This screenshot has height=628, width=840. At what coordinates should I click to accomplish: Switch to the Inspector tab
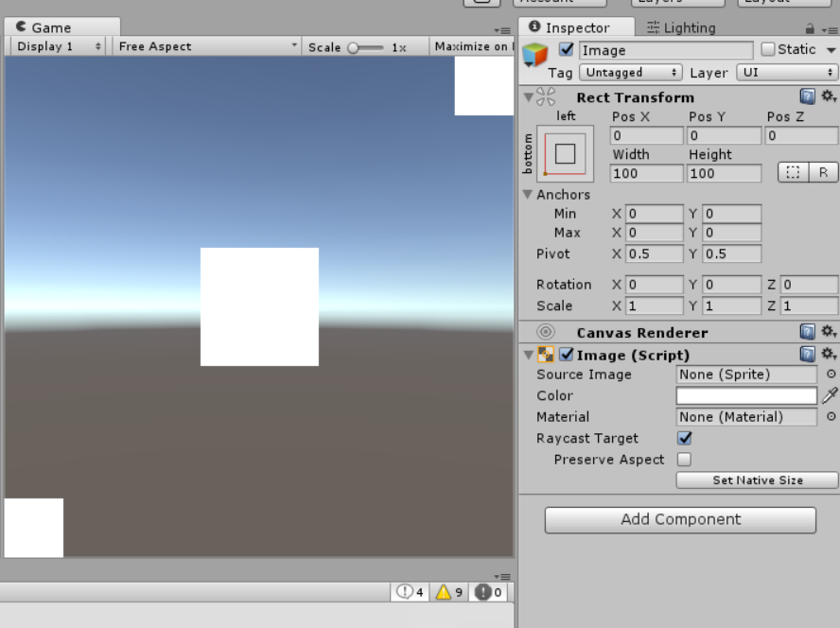click(576, 27)
